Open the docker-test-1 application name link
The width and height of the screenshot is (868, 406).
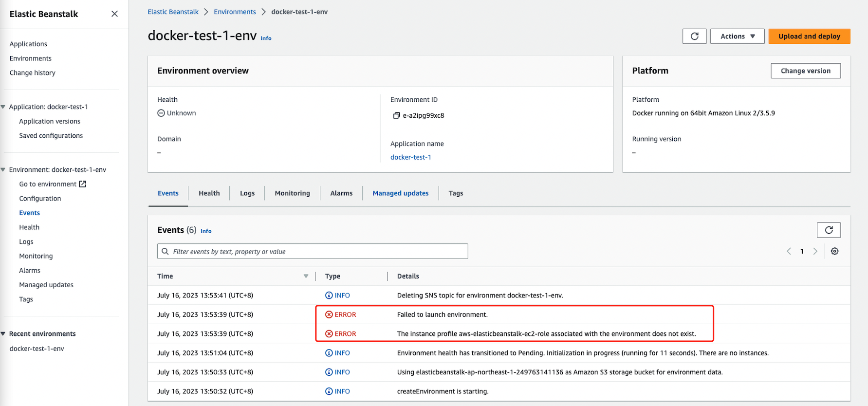410,157
